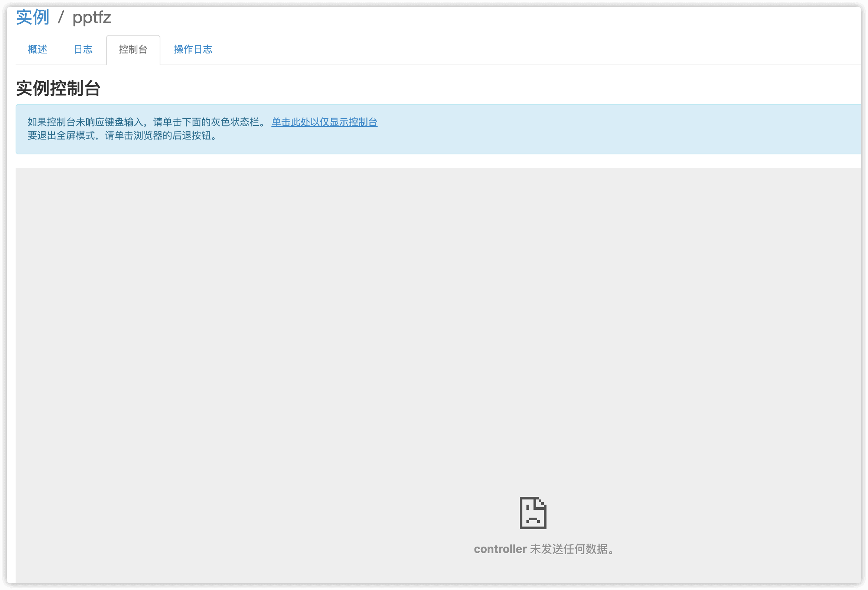
Task: Switch to the 概述 tab
Action: (x=37, y=49)
